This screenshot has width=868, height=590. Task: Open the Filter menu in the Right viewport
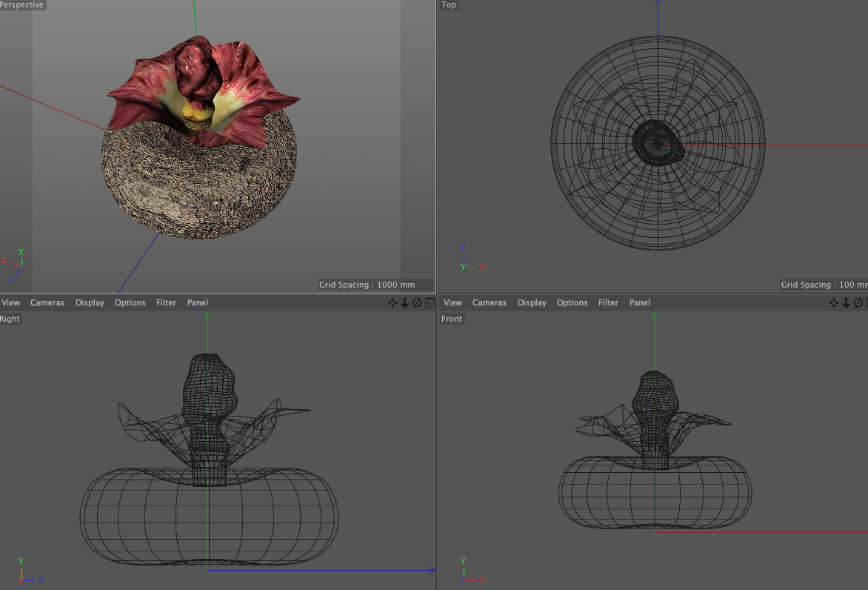coord(166,302)
